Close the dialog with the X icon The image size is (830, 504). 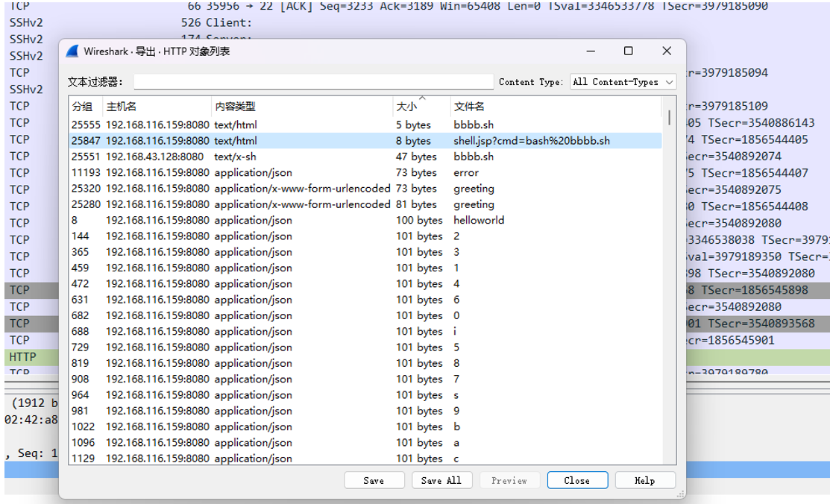[667, 51]
